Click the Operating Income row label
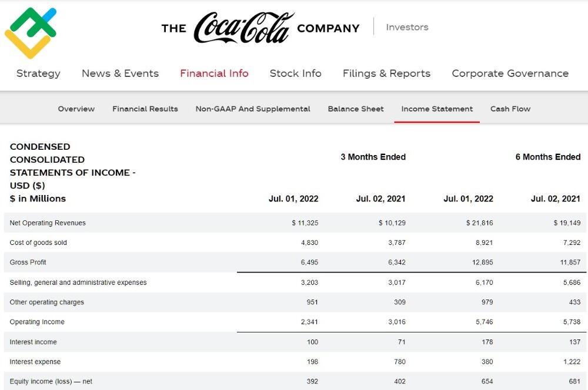The width and height of the screenshot is (588, 390). coord(37,322)
